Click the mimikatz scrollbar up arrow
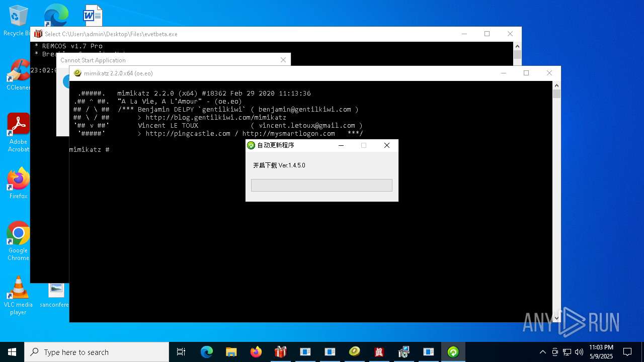 [556, 85]
